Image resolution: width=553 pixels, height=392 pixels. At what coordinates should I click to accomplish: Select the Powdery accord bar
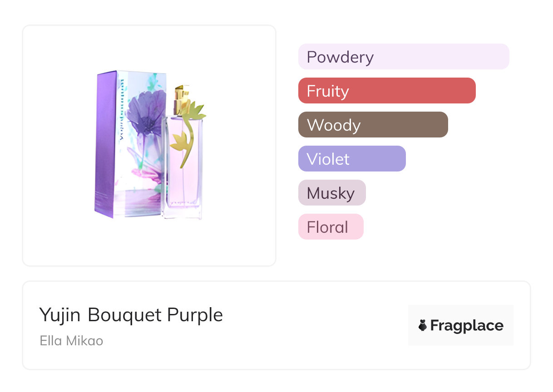click(x=403, y=57)
